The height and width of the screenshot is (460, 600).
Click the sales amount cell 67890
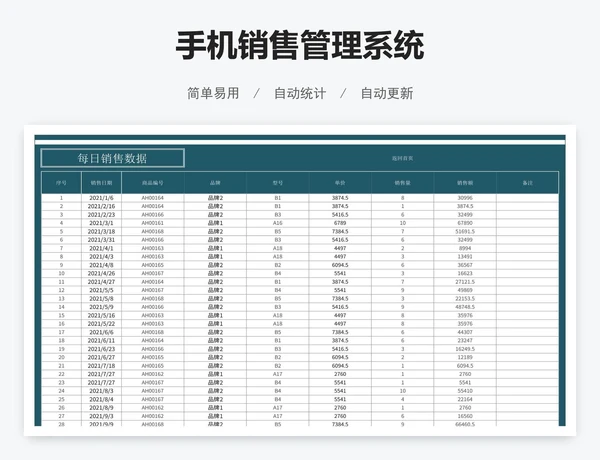[465, 223]
